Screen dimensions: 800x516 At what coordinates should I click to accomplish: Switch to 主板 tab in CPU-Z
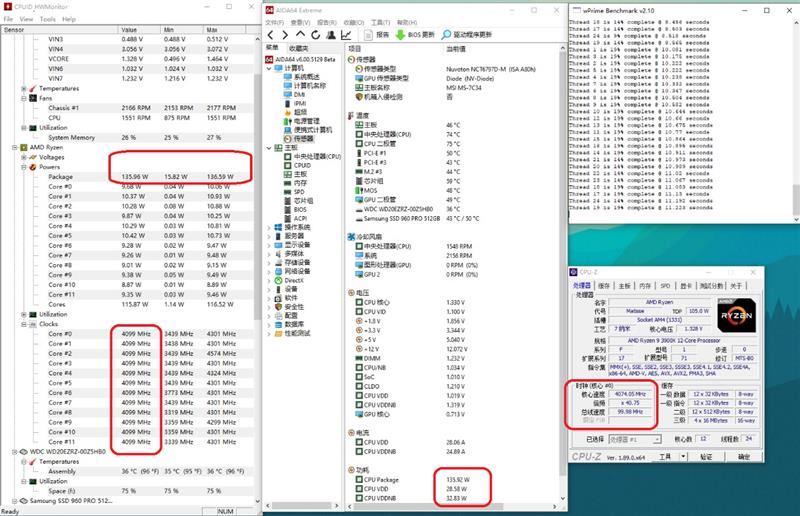(624, 286)
